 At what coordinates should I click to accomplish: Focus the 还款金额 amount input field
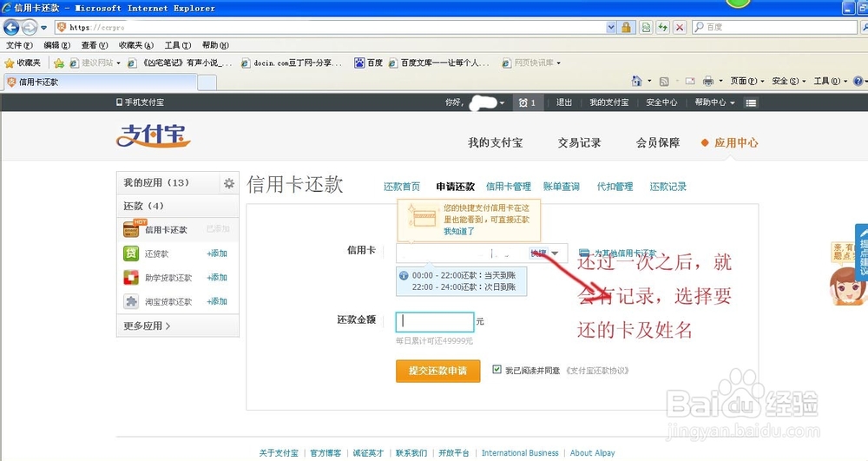[435, 321]
